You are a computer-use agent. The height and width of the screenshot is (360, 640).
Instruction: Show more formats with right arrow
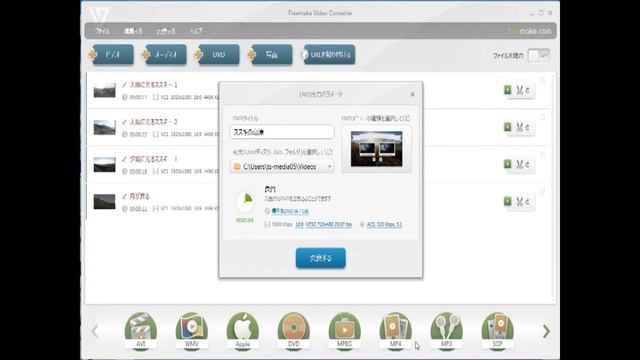pyautogui.click(x=546, y=331)
